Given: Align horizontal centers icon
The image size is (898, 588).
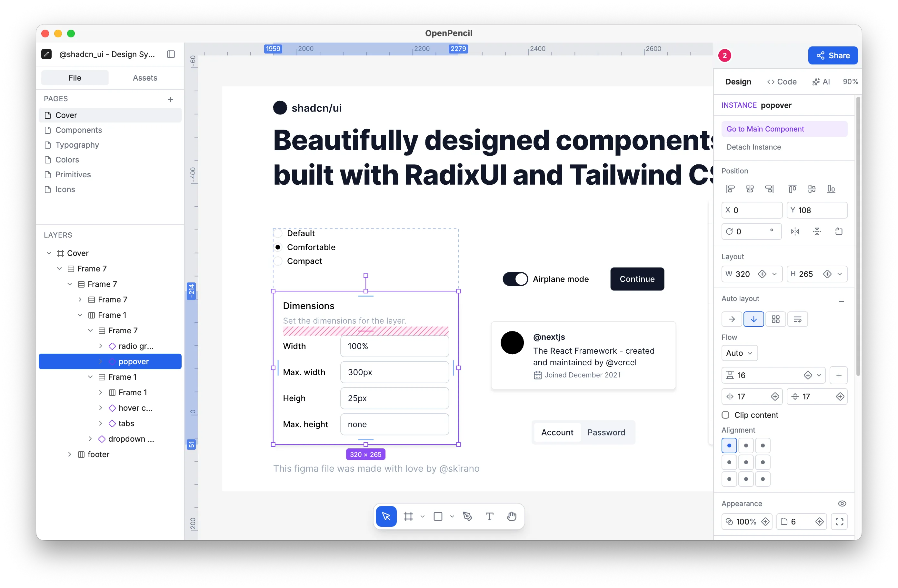Looking at the screenshot, I should [x=750, y=189].
